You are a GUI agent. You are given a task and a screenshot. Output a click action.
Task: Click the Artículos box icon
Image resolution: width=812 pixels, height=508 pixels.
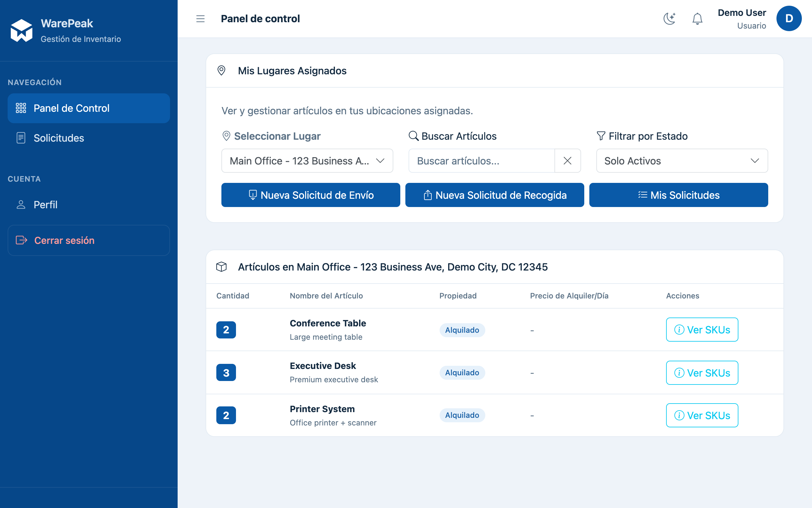tap(221, 267)
